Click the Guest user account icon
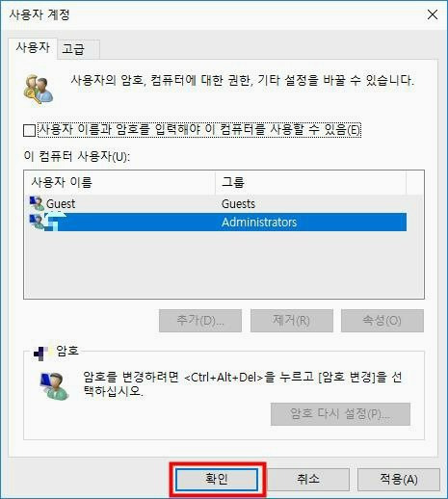Screen dimensions: 448x499 pos(37,203)
